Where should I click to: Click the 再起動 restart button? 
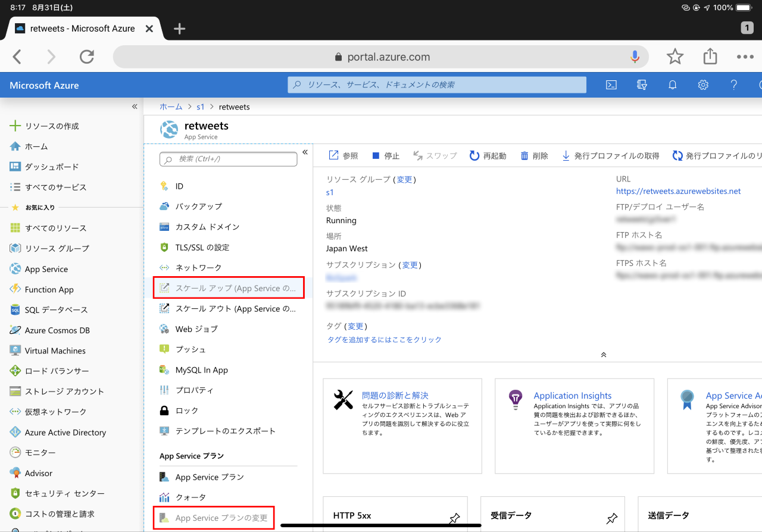[x=488, y=156]
